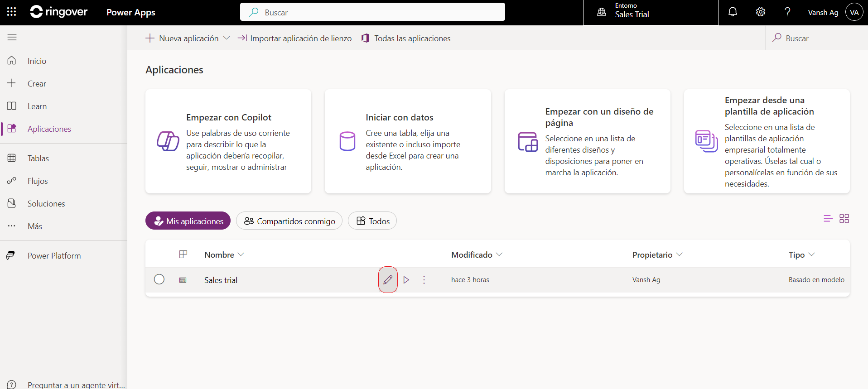Open Soluciones in the sidebar
The height and width of the screenshot is (389, 868).
point(46,203)
